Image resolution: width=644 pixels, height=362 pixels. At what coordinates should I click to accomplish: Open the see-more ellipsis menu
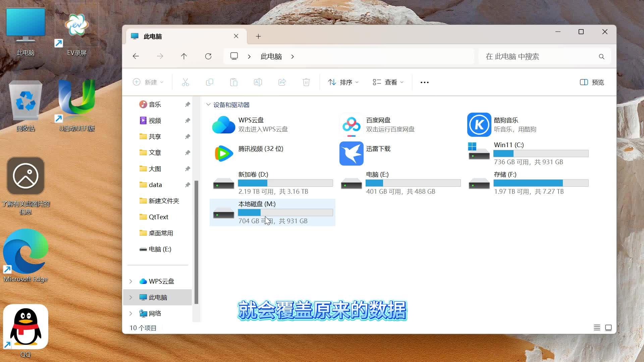tap(424, 82)
